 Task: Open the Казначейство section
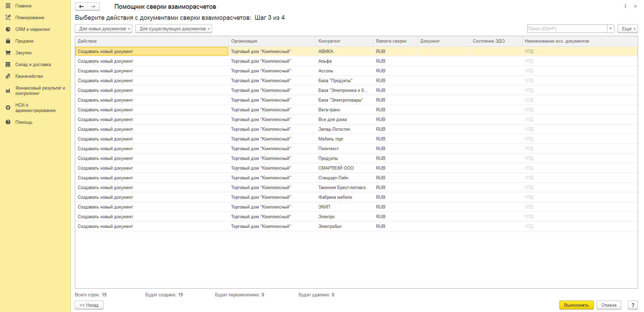coord(29,76)
